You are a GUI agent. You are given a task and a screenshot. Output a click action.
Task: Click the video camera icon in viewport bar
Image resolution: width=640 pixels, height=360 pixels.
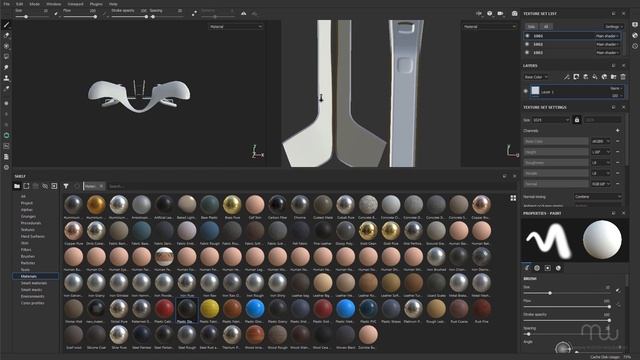500,13
